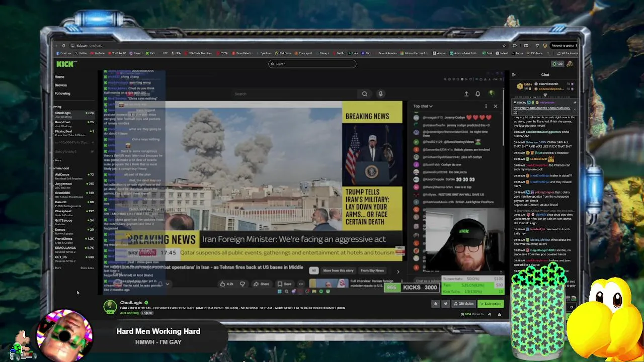This screenshot has width=644, height=362.
Task: Open Classybeef recommended channel
Action: click(x=74, y=213)
